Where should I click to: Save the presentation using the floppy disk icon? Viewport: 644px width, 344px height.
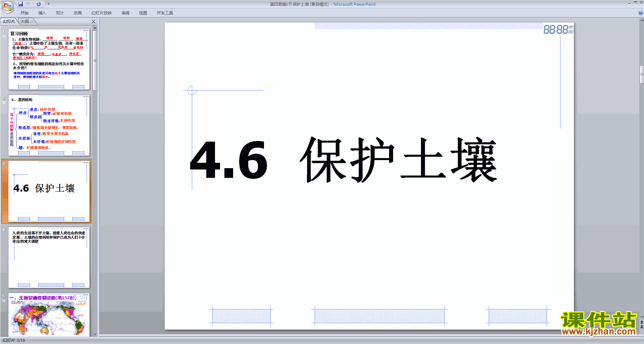click(x=20, y=4)
